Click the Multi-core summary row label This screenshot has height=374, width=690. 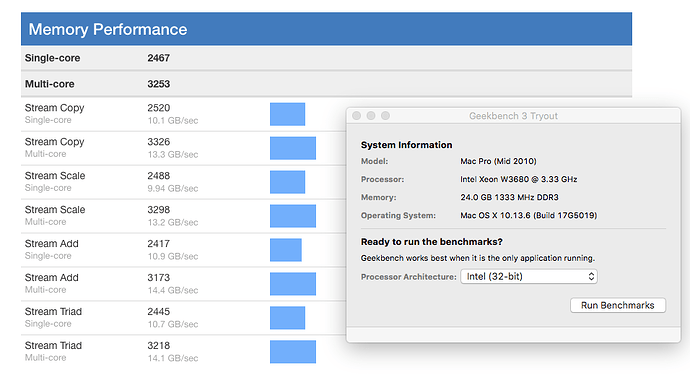tap(49, 84)
